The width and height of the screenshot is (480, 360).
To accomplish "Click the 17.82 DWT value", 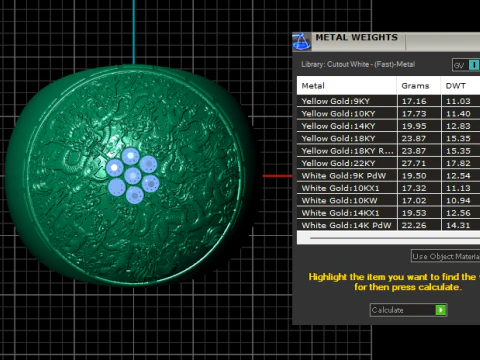I will 458,163.
